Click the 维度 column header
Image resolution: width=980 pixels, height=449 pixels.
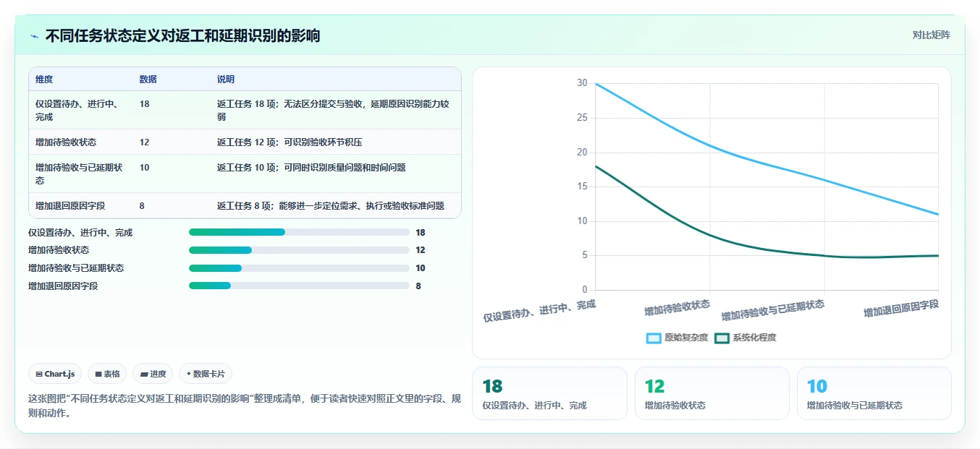[44, 80]
